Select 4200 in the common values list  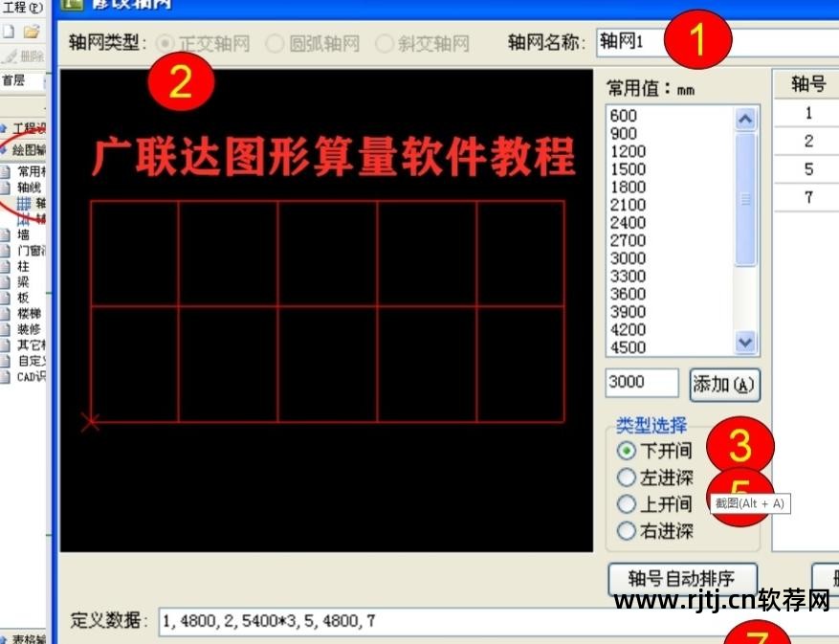[x=629, y=329]
